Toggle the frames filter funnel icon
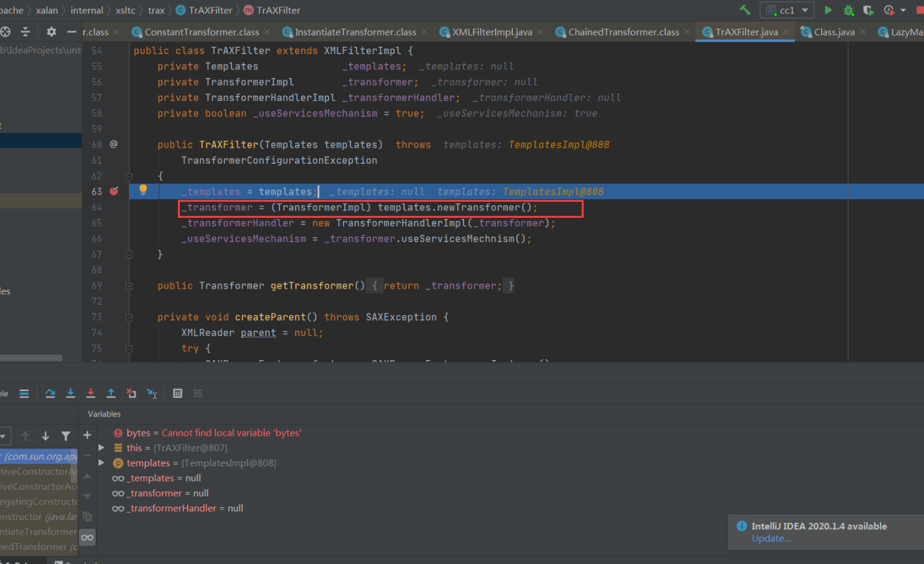This screenshot has width=924, height=564. tap(66, 436)
